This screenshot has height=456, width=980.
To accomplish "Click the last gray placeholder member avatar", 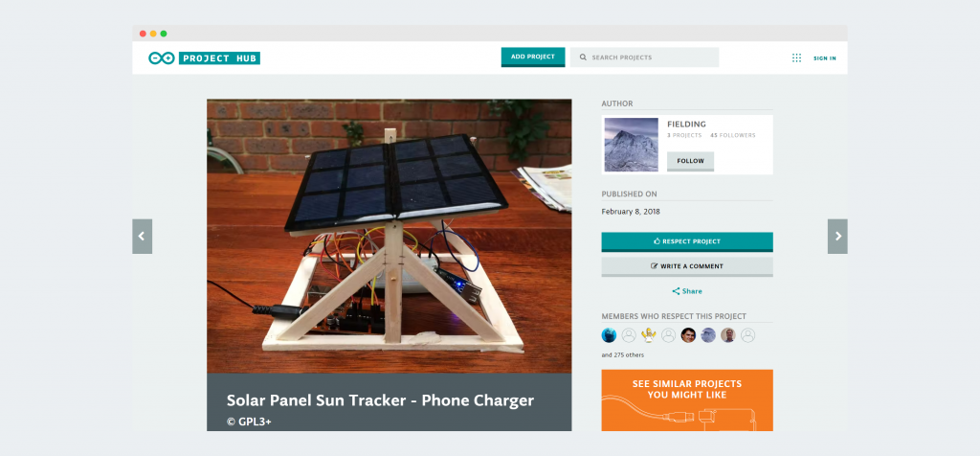I will [747, 335].
